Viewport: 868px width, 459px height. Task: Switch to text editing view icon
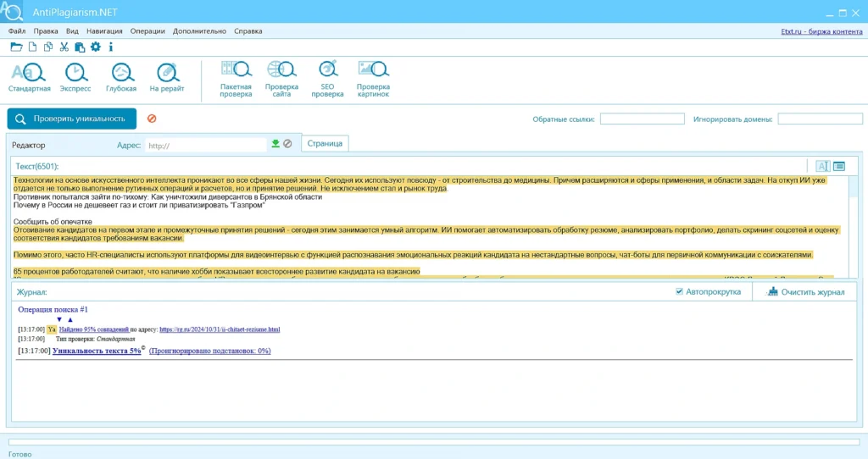click(x=822, y=166)
